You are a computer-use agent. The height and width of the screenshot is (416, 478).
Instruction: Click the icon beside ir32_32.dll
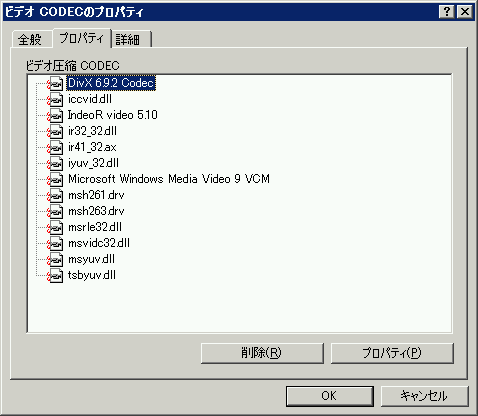(x=55, y=131)
